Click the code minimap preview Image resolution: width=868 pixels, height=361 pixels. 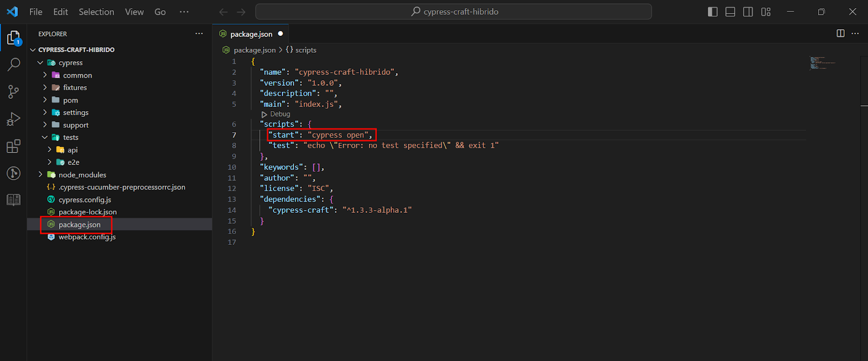[822, 63]
